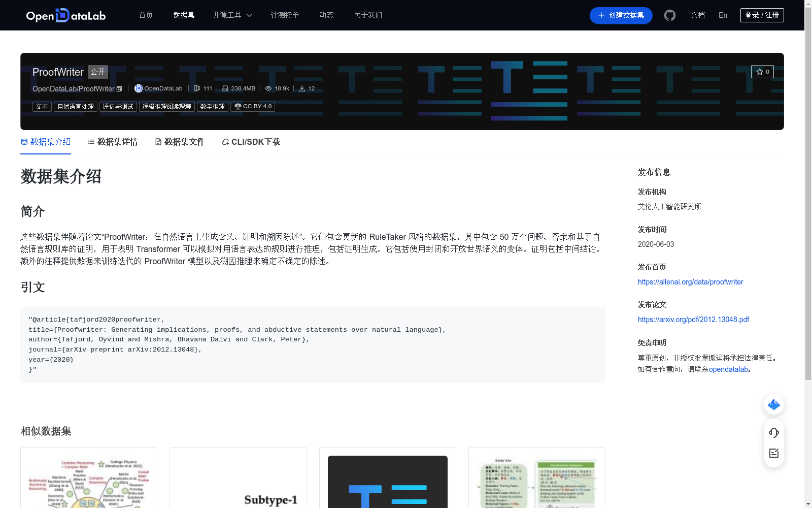The height and width of the screenshot is (508, 812).
Task: Click the page vertical scrollbar
Action: tap(808, 193)
